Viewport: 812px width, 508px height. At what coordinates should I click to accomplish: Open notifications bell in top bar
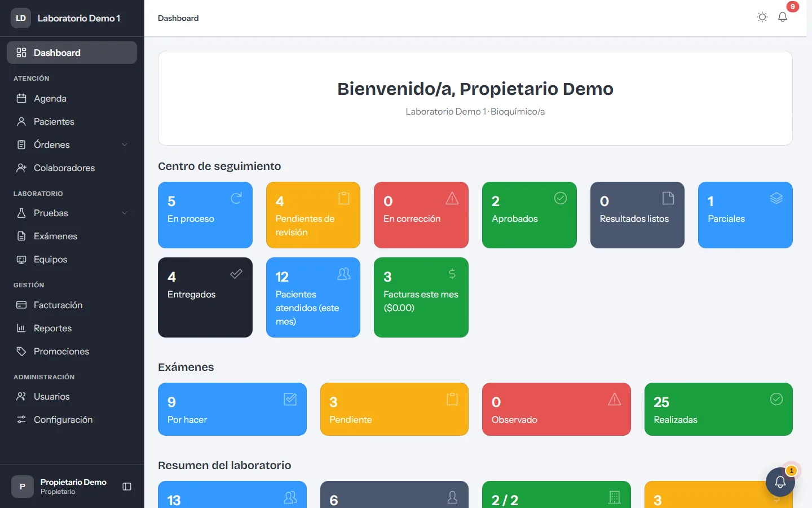point(783,17)
